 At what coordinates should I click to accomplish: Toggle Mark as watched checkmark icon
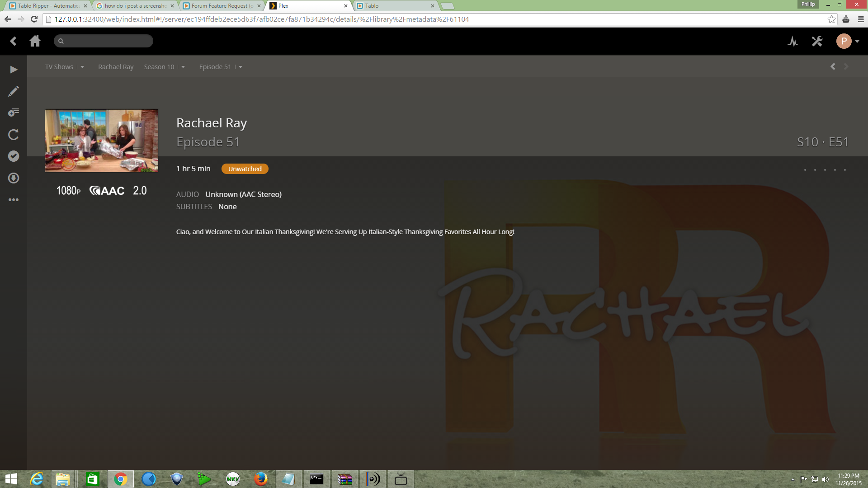click(14, 156)
